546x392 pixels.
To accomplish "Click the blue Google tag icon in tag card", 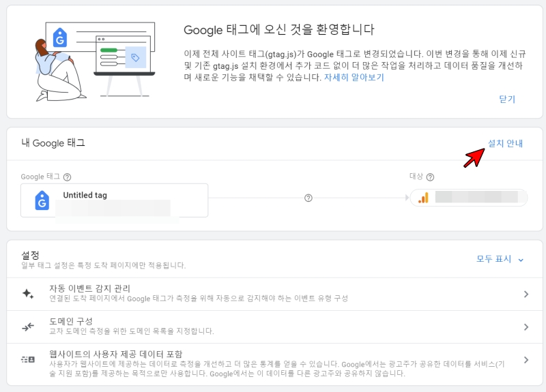I will click(42, 200).
